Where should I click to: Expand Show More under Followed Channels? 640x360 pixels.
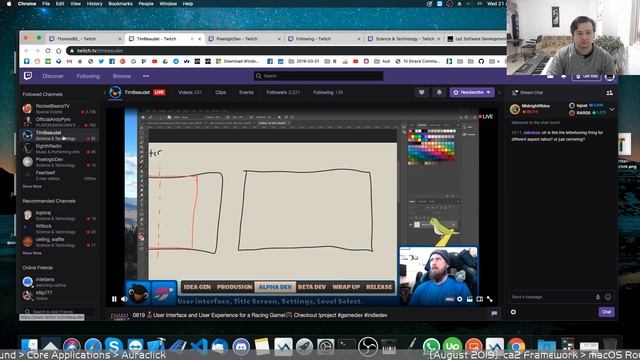32,187
